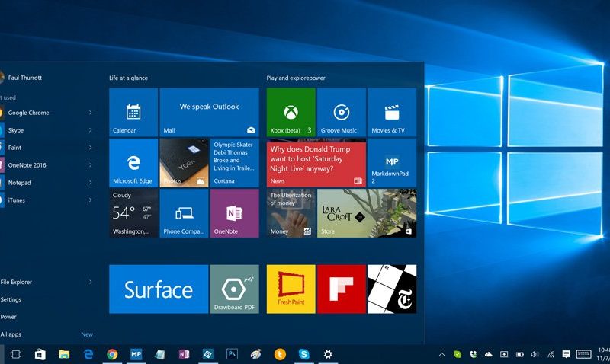Switch to Skype on the taskbar
The width and height of the screenshot is (610, 364).
303,354
